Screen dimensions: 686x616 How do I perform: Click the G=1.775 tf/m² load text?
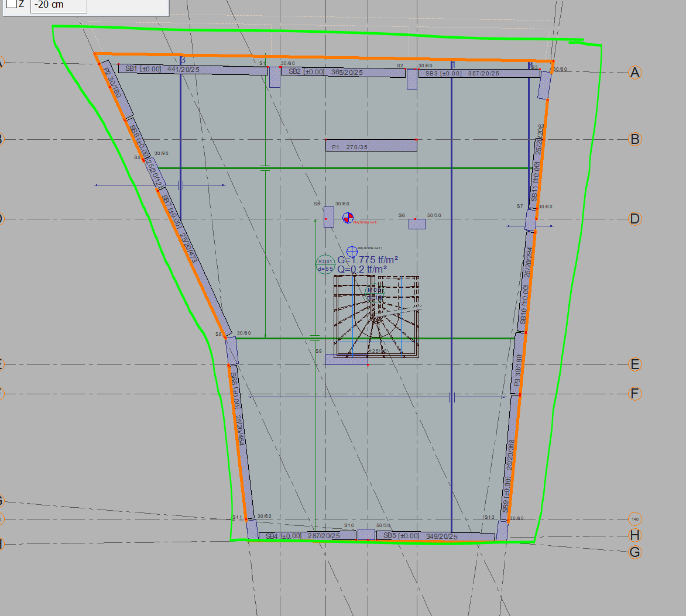(368, 260)
